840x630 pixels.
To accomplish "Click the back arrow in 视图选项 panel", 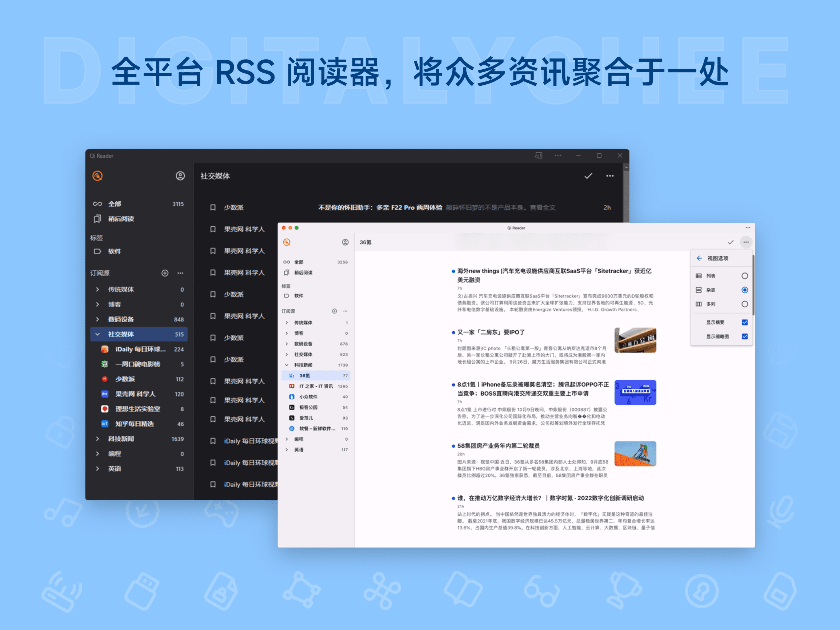I will [x=699, y=258].
